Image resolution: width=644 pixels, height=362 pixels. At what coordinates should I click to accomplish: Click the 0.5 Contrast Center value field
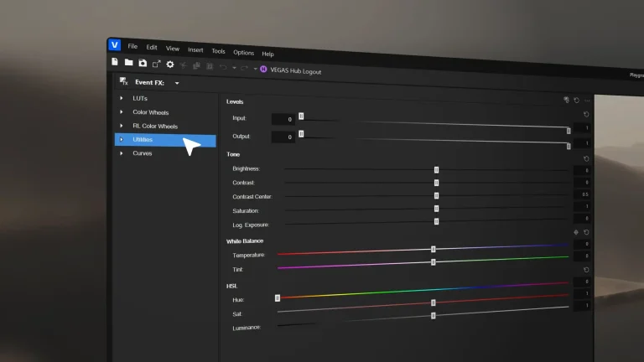(582, 194)
